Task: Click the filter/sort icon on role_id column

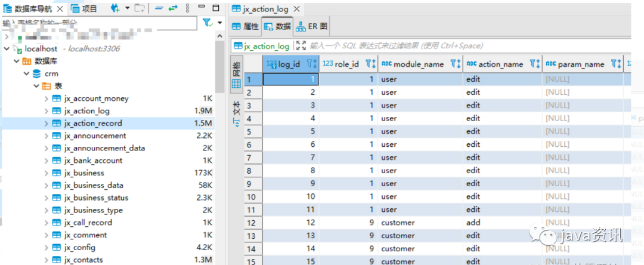Action: click(x=370, y=64)
